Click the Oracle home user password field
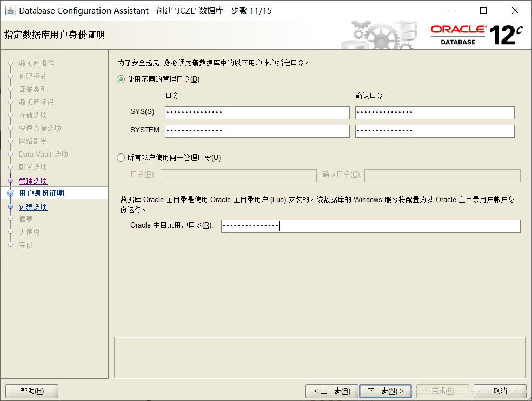This screenshot has height=401, width=532. point(371,226)
